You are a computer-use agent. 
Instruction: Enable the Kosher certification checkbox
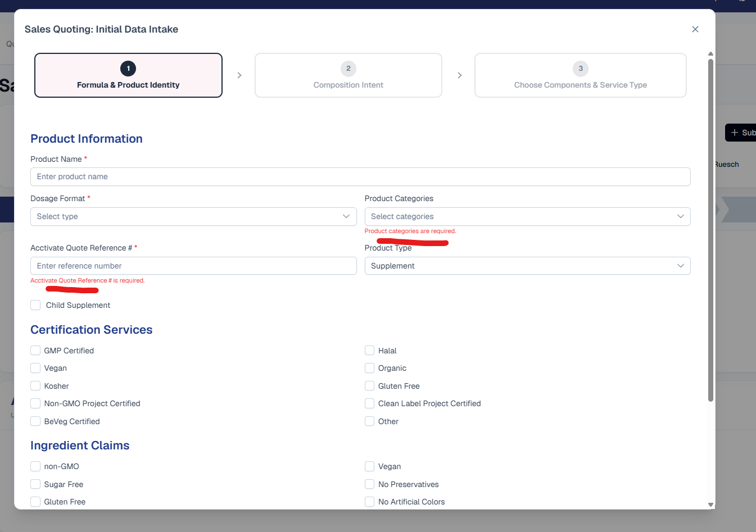35,386
